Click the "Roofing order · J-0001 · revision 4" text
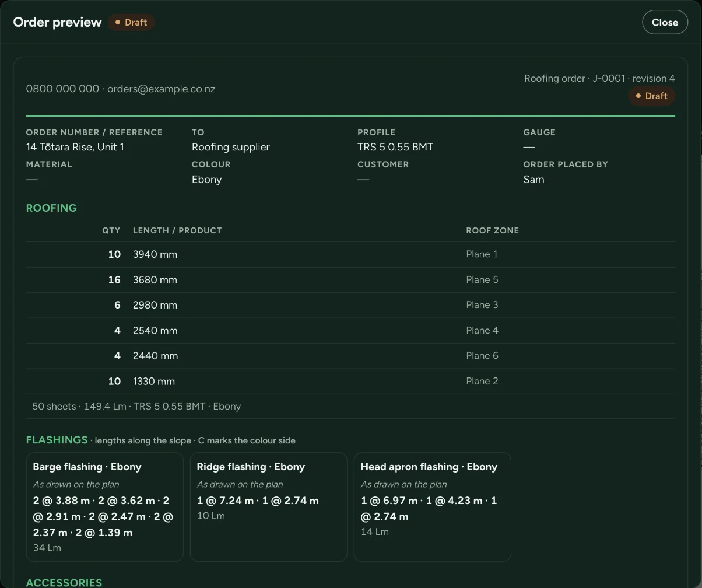The width and height of the screenshot is (702, 588). [x=599, y=78]
